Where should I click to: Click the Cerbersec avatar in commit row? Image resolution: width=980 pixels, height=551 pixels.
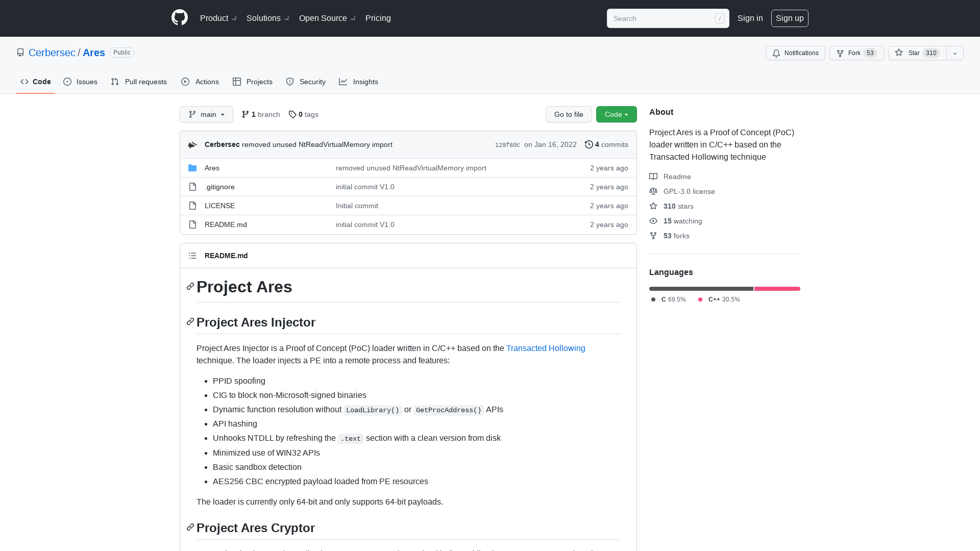pyautogui.click(x=192, y=145)
